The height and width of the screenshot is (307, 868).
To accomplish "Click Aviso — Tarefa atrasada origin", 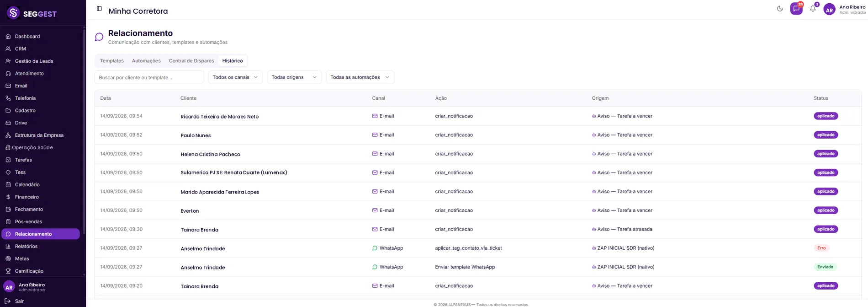I will [x=622, y=229].
